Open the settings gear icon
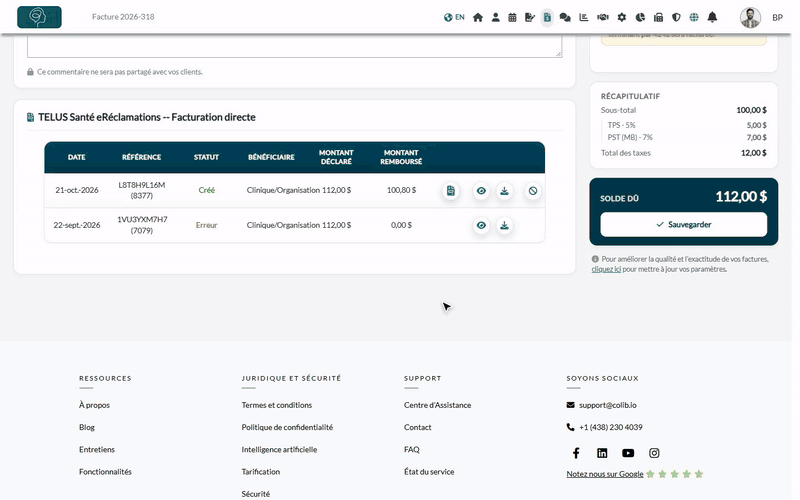Viewport: 800px width, 500px height. point(621,17)
